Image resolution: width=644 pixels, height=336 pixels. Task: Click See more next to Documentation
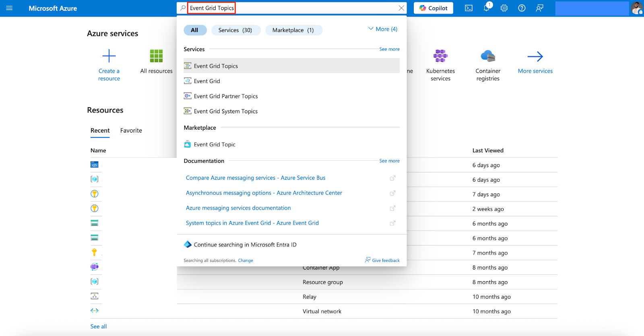(389, 161)
